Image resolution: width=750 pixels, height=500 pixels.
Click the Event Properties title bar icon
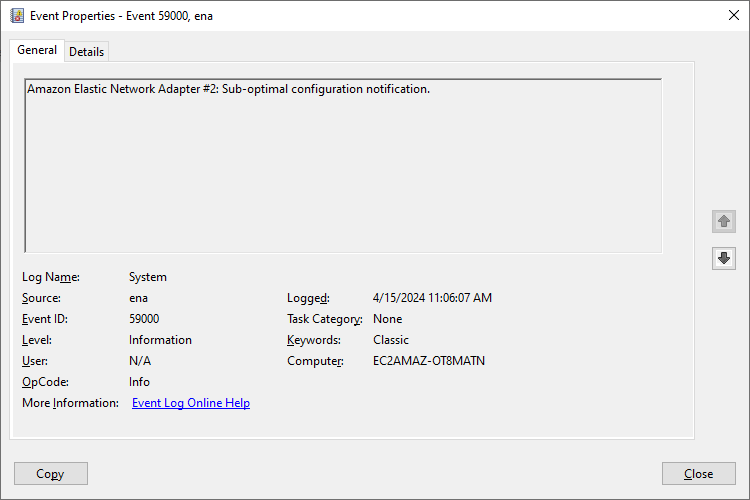click(x=16, y=16)
